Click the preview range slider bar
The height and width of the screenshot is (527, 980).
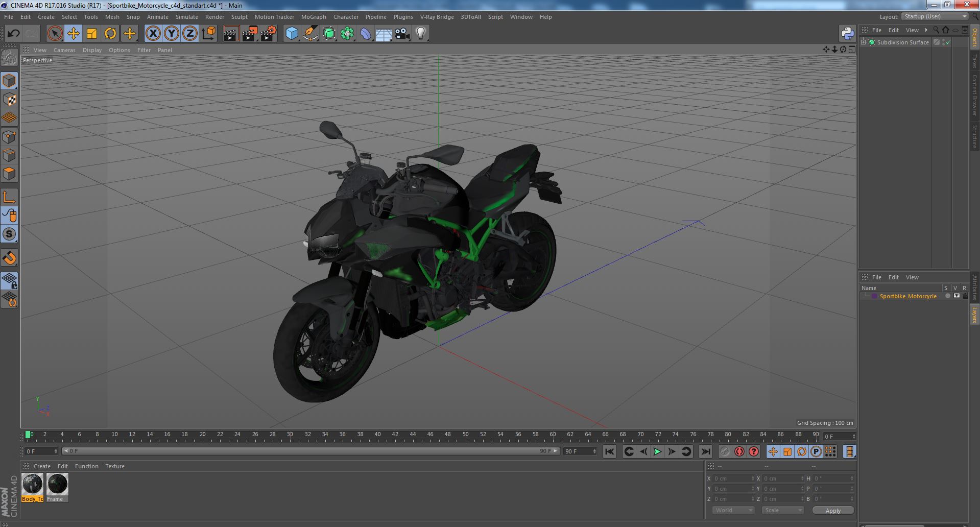pos(310,451)
